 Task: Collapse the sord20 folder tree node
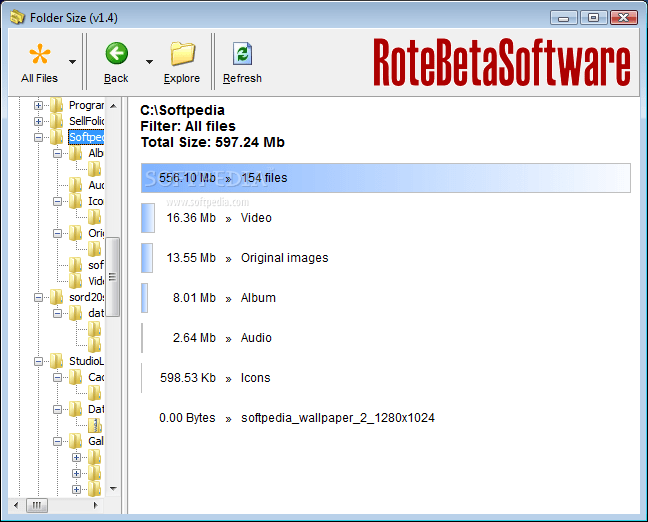tap(38, 297)
